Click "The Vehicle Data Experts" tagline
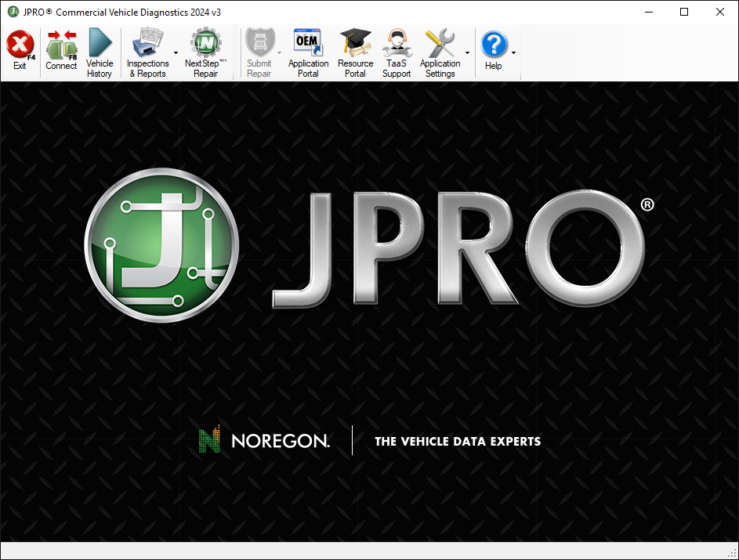Viewport: 739px width, 560px height. [x=458, y=442]
